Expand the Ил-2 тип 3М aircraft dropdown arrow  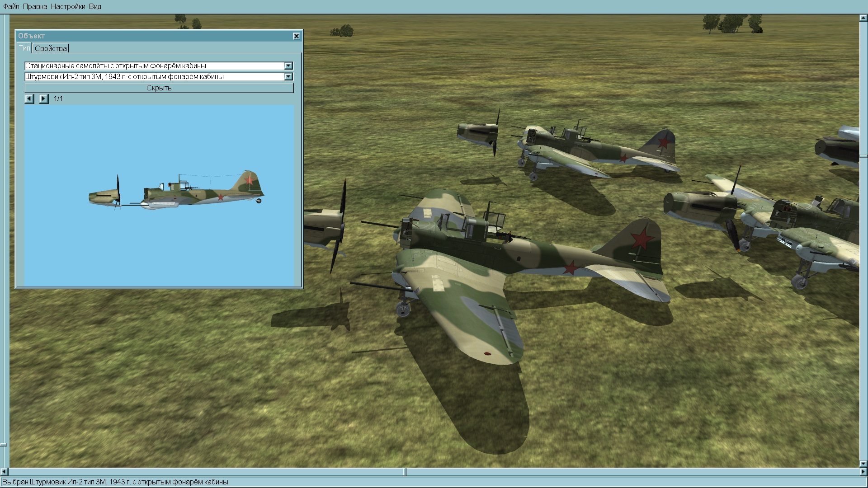(288, 77)
